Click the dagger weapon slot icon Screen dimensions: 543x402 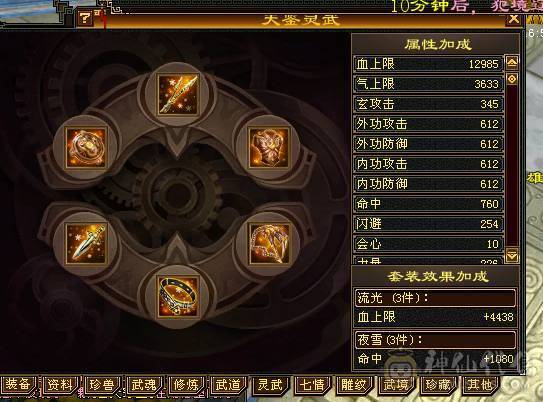click(x=86, y=243)
